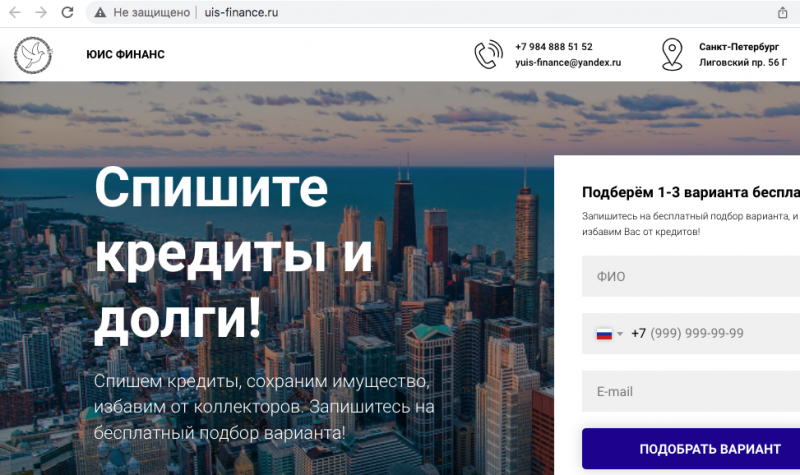Click the browser forward arrow
The height and width of the screenshot is (475, 800).
(x=41, y=12)
